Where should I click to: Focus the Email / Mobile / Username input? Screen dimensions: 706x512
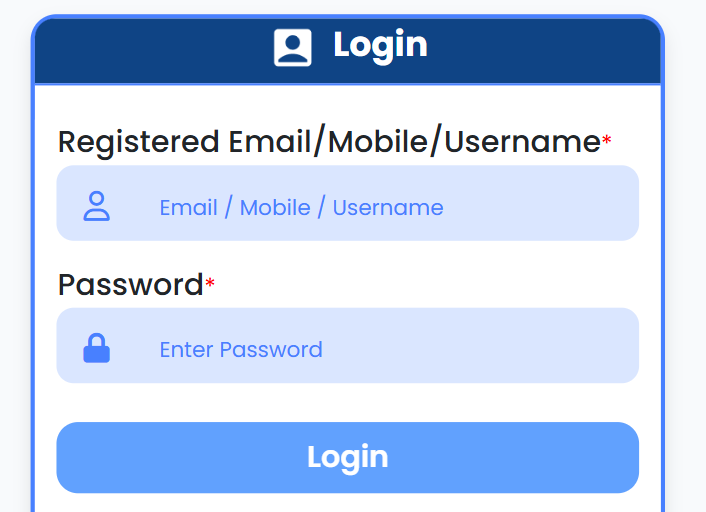347,203
